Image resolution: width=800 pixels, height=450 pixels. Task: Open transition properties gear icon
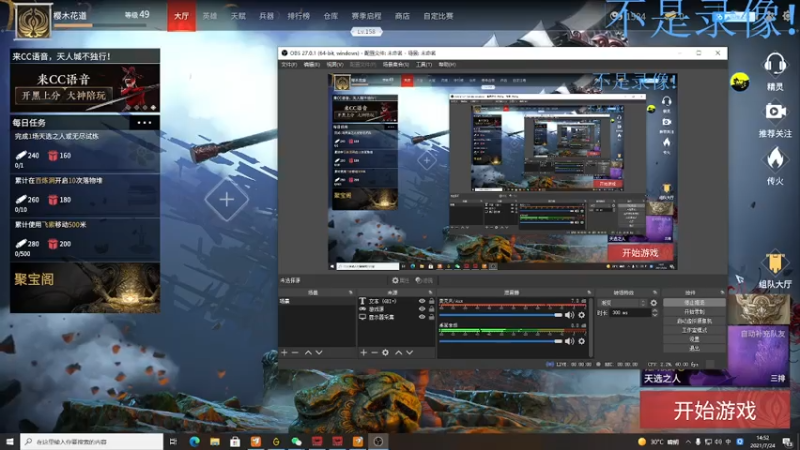pyautogui.click(x=654, y=303)
